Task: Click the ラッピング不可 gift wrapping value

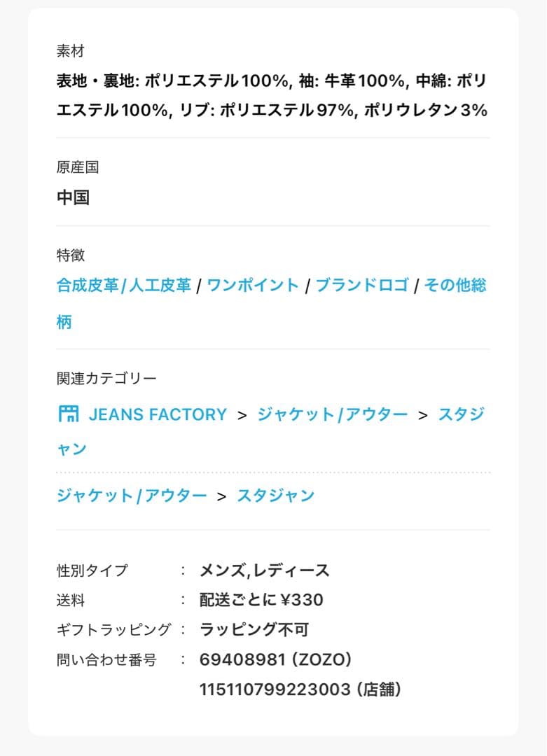Action: pyautogui.click(x=254, y=629)
